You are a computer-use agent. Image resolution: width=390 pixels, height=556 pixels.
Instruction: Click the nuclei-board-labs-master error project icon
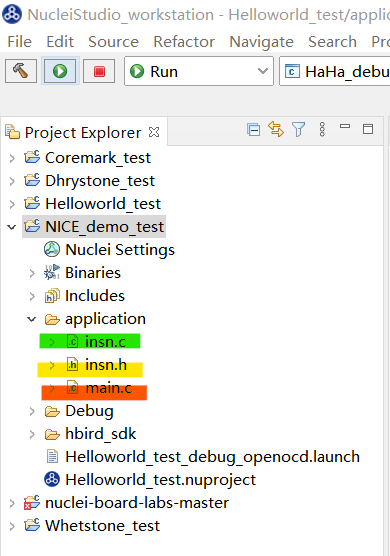[32, 503]
